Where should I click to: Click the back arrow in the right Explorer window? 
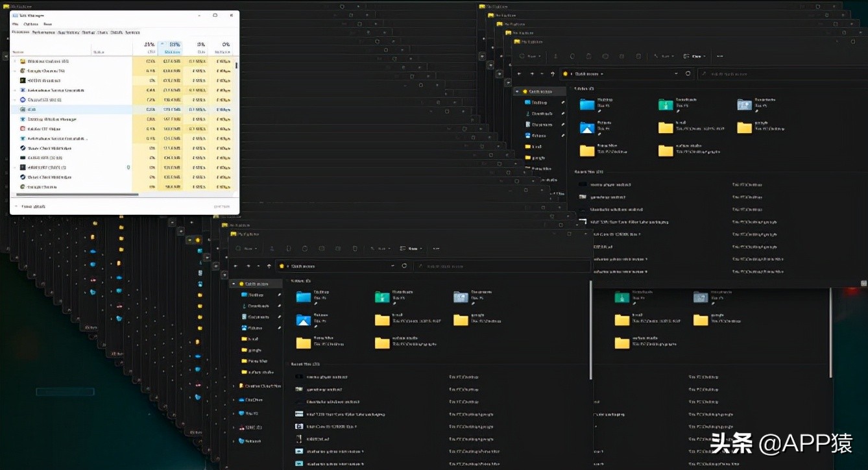coord(518,74)
